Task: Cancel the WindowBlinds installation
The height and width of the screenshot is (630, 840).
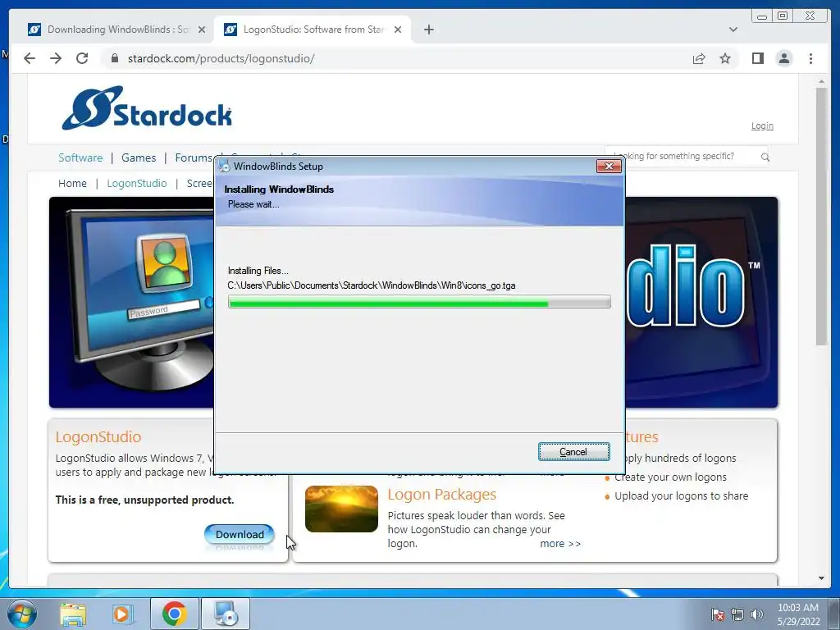Action: tap(573, 452)
